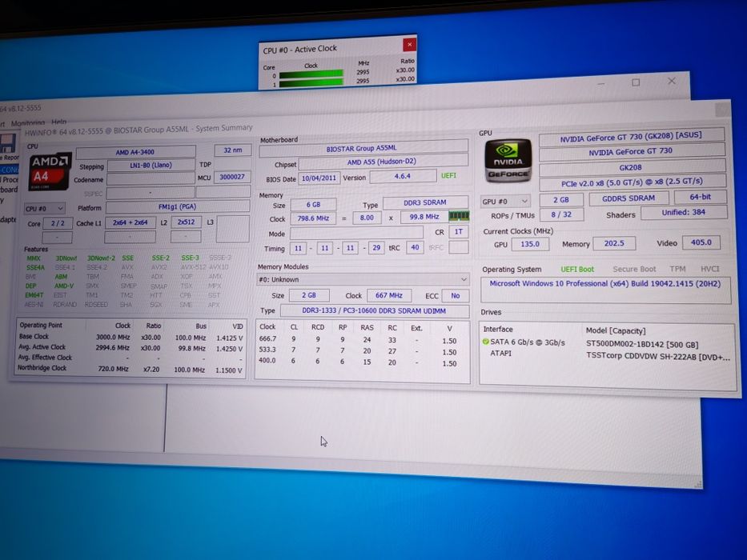Click the 'Avg. Active Clock' row

click(131, 348)
